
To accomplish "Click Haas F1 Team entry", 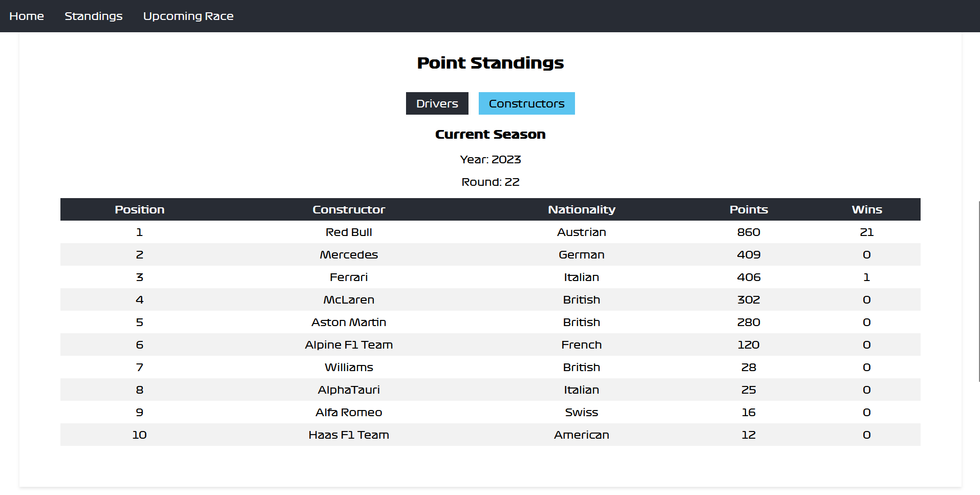I will (349, 435).
